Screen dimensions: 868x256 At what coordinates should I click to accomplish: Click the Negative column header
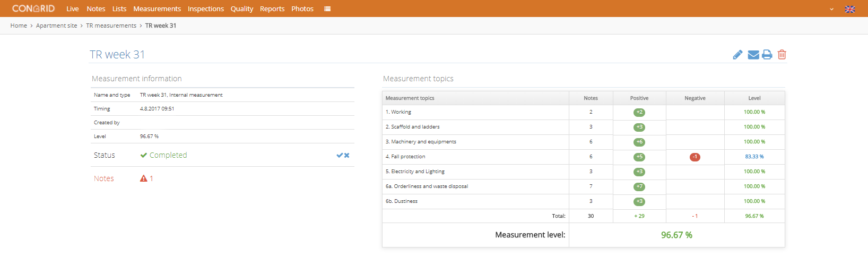tap(695, 98)
